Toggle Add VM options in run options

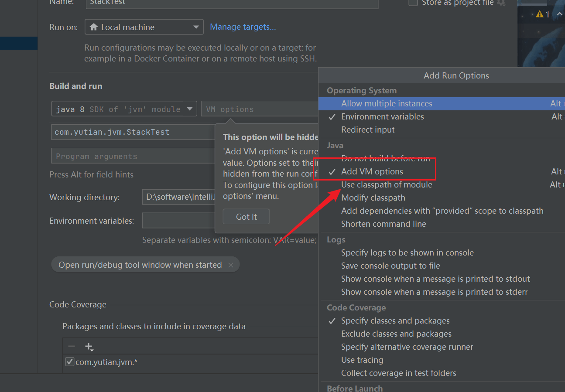pos(372,171)
